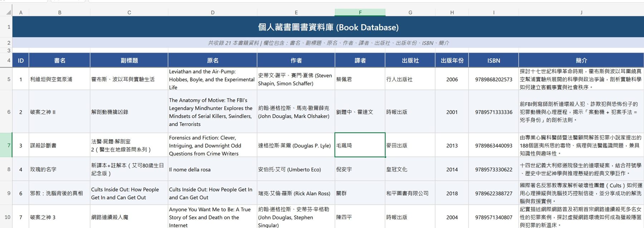This screenshot has width=644, height=228.
Task: Select the 譯者 table header cell
Action: click(360, 61)
